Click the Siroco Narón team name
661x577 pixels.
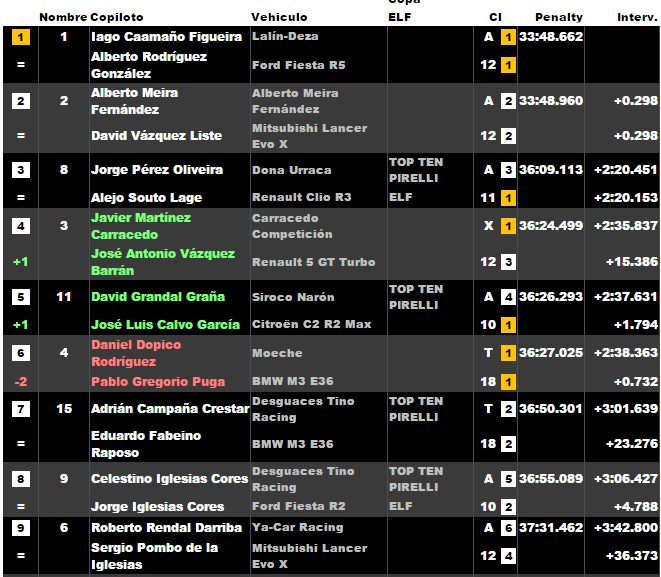tap(293, 297)
